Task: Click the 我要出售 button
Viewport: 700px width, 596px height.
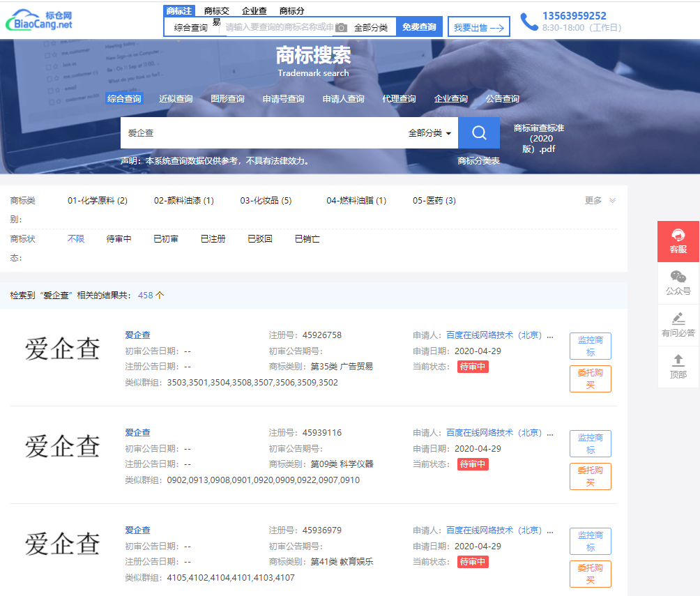Action: [478, 28]
